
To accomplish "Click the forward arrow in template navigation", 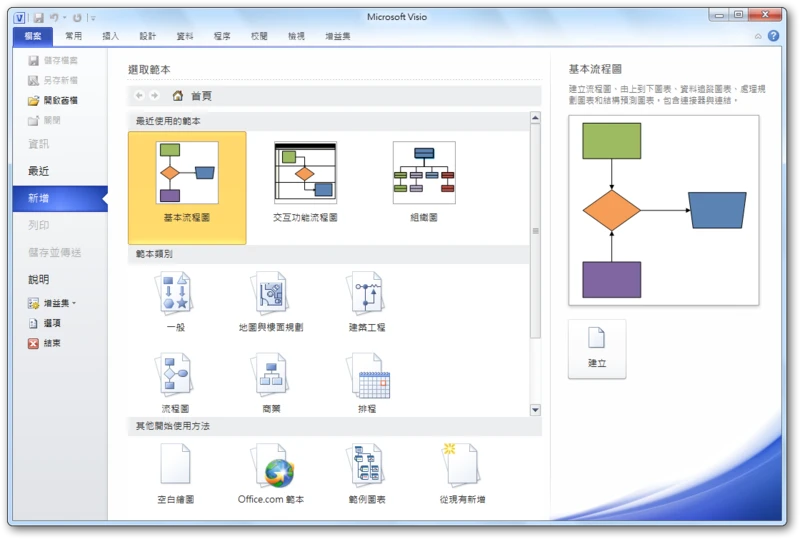I will 154,95.
